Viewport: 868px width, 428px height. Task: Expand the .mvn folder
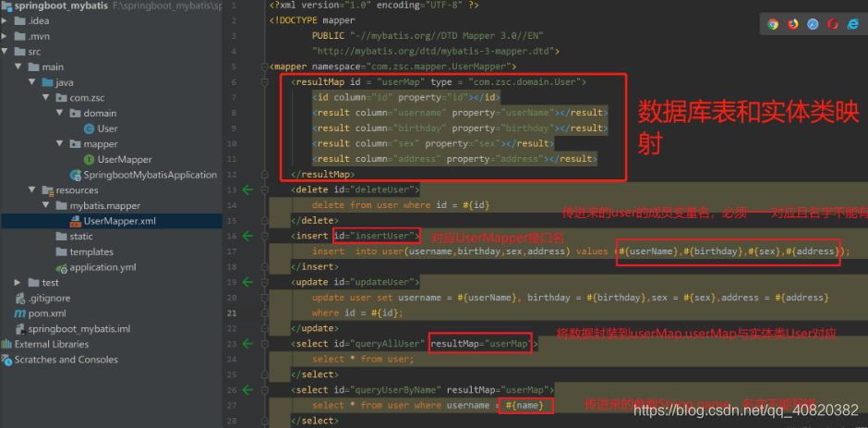tap(5, 37)
